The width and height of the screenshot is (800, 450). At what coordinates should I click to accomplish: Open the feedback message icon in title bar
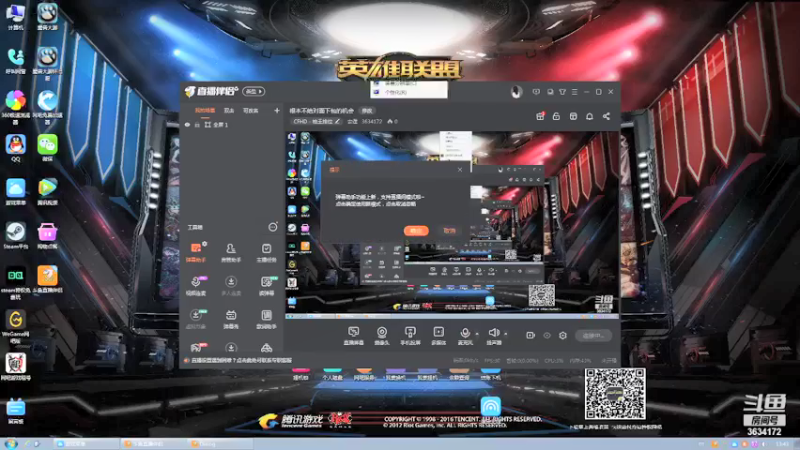[x=536, y=92]
